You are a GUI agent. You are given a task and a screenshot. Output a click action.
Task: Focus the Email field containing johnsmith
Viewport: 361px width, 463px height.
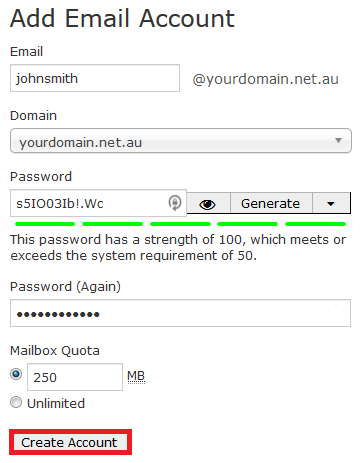pyautogui.click(x=95, y=78)
